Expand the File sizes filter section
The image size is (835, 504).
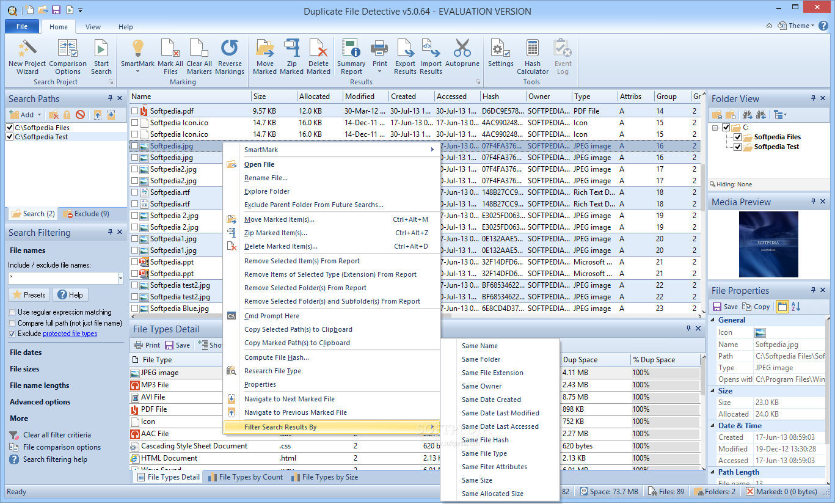click(24, 369)
